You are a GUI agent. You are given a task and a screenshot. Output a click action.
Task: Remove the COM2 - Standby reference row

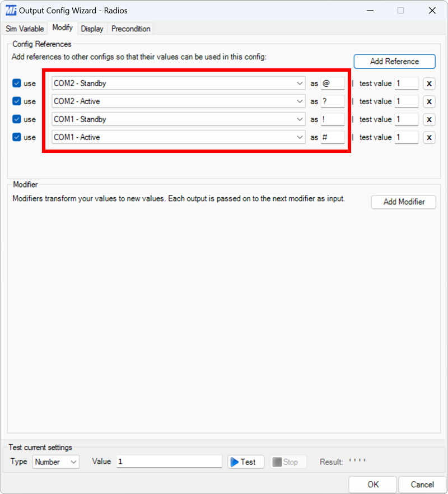point(429,83)
